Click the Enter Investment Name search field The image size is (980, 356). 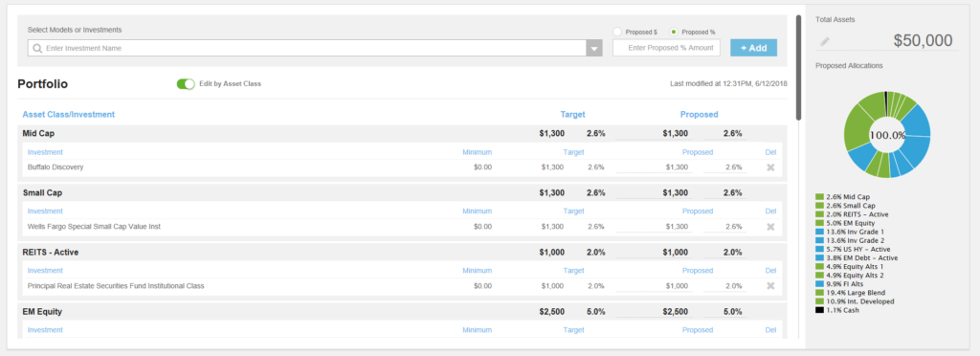(307, 48)
